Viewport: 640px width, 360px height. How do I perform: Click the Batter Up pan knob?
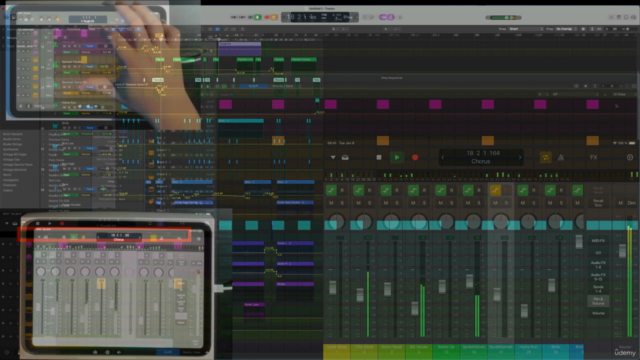point(446,222)
